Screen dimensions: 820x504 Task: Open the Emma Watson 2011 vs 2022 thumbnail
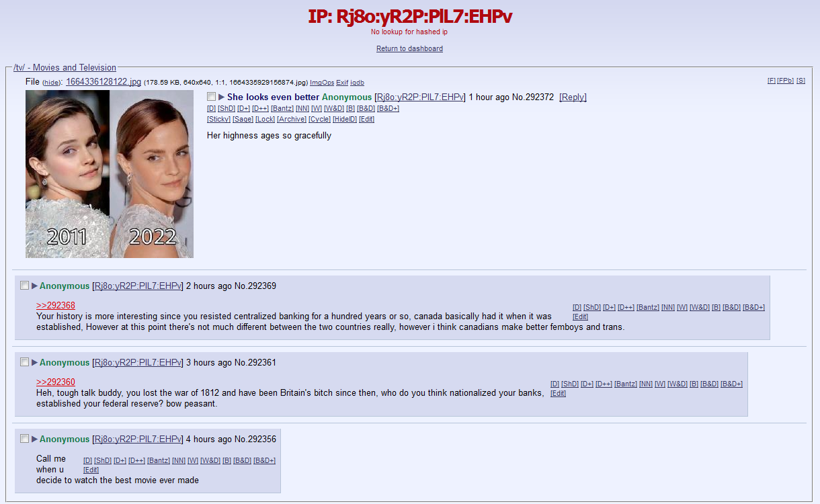click(110, 174)
